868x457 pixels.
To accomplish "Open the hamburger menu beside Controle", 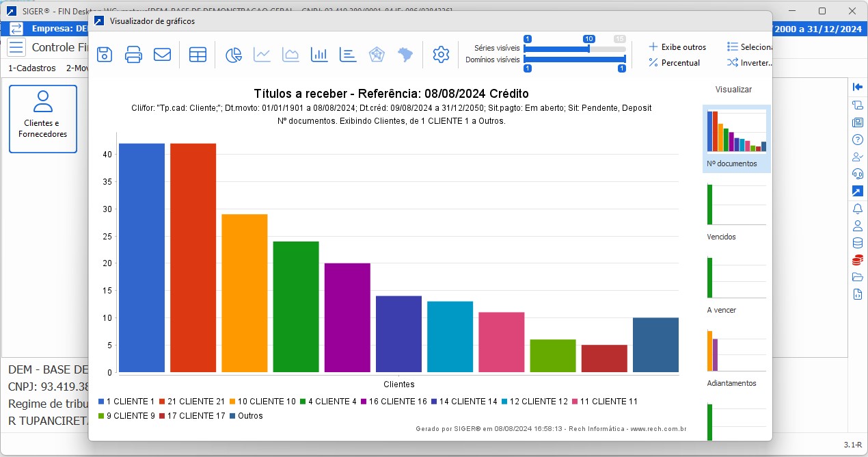I will (16, 47).
